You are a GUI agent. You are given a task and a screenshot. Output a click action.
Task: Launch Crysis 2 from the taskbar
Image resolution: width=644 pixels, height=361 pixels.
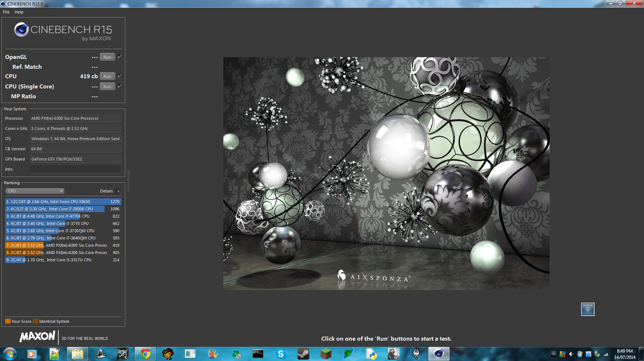point(393,354)
